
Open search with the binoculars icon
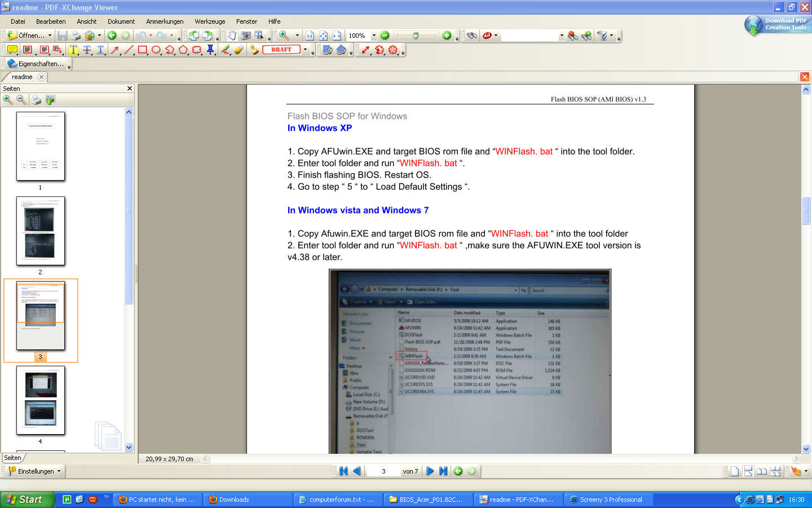pyautogui.click(x=472, y=36)
